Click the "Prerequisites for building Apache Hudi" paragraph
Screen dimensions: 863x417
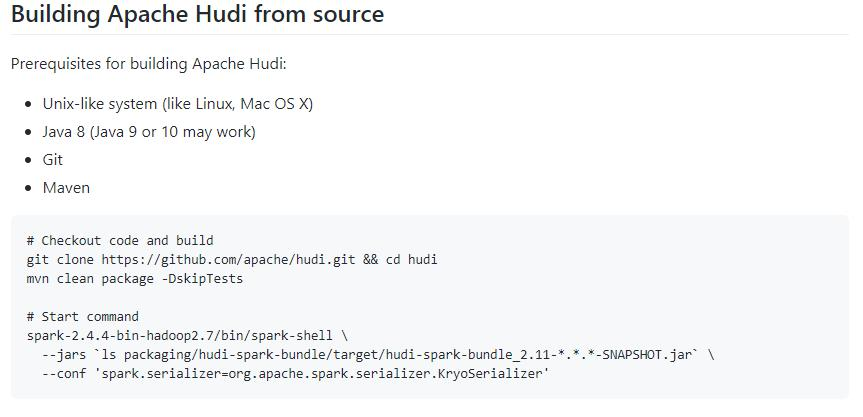pos(148,64)
